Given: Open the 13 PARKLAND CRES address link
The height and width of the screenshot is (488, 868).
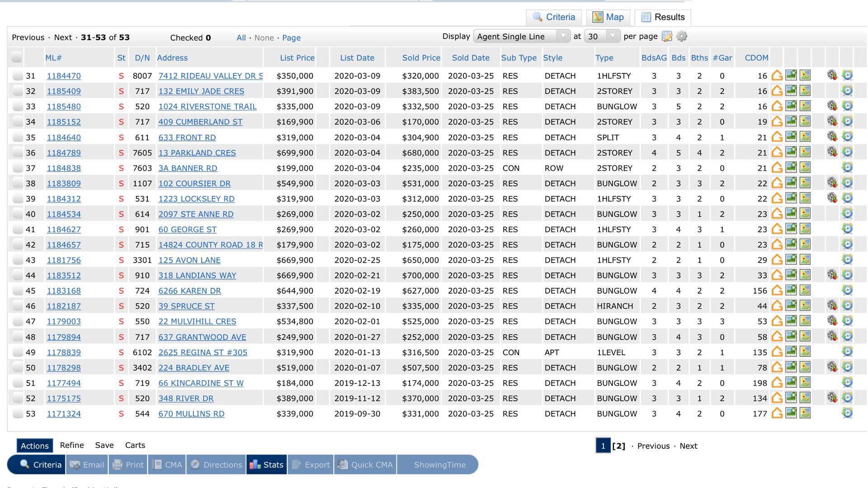Looking at the screenshot, I should click(197, 153).
